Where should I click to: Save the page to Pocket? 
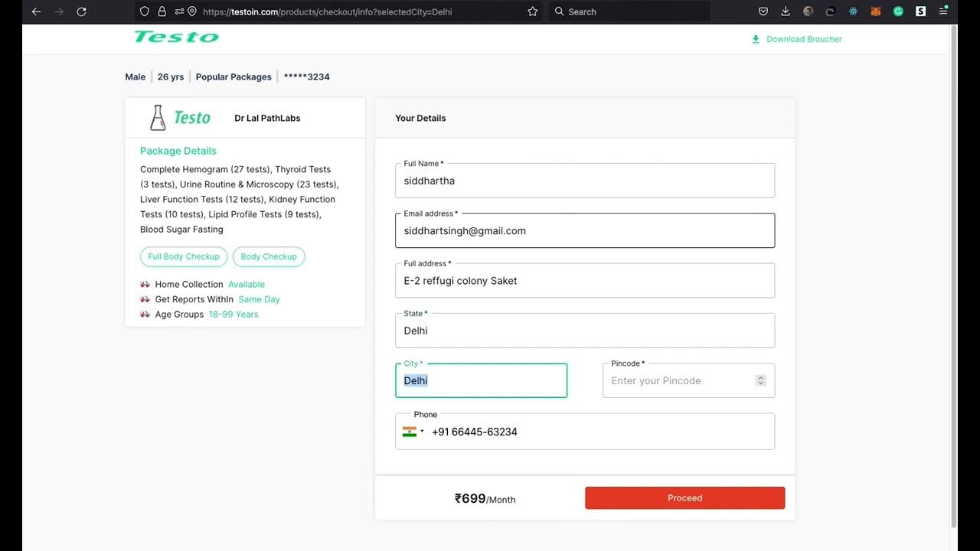pos(763,11)
